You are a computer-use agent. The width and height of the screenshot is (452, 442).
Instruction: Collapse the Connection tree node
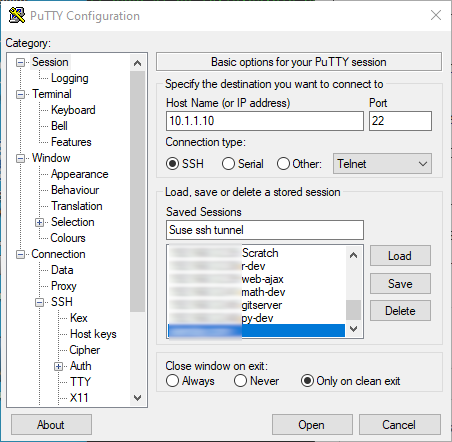[x=20, y=254]
